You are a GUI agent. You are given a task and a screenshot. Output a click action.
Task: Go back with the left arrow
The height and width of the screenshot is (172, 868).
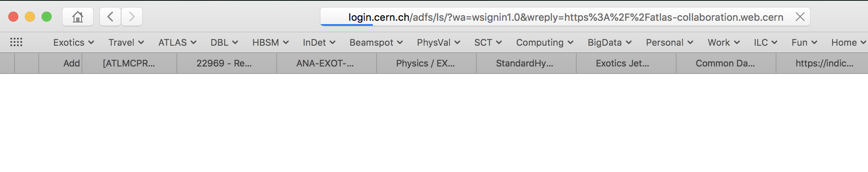click(110, 17)
